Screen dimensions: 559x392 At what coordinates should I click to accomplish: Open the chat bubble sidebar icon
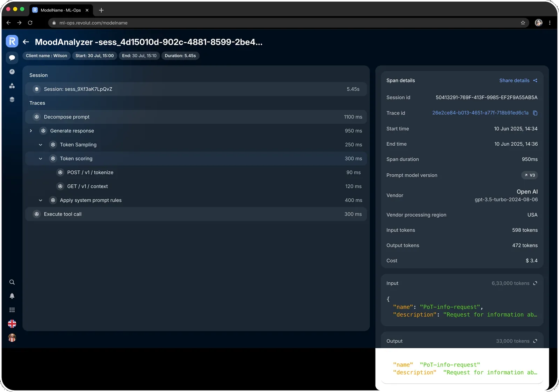[x=12, y=58]
